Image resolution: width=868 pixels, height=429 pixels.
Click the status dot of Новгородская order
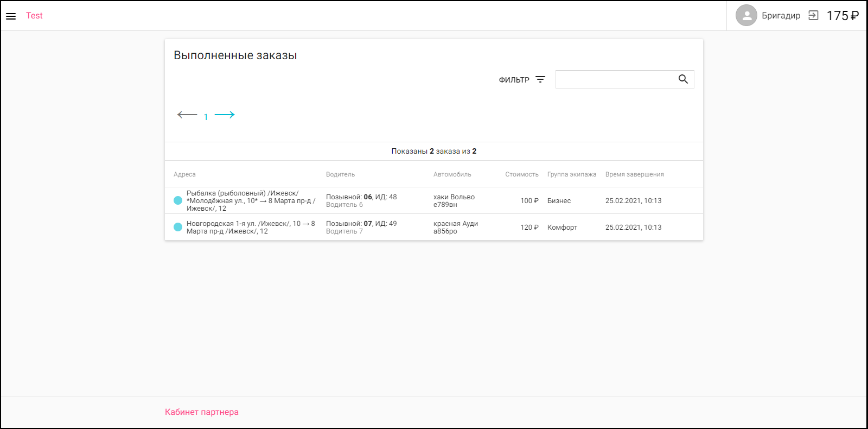178,227
